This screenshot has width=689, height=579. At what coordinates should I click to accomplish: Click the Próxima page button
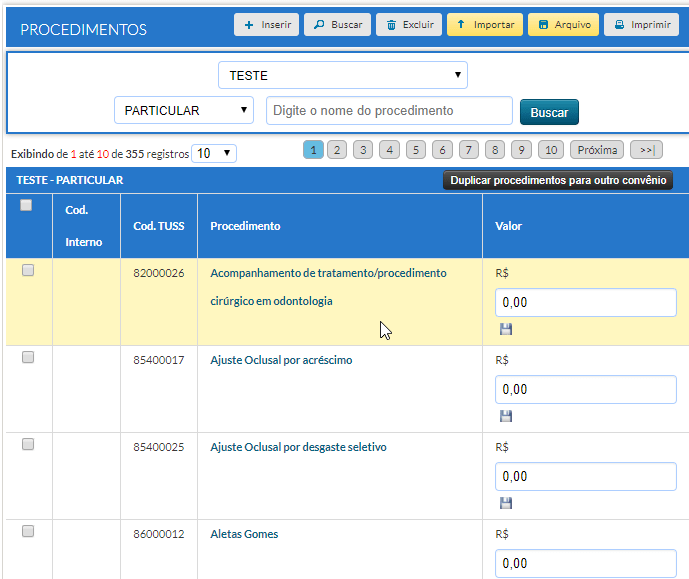[x=597, y=150]
